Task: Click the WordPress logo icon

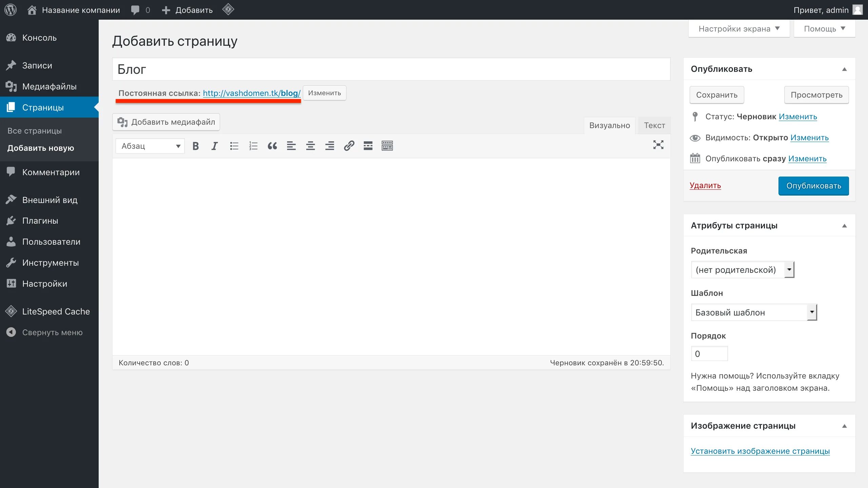Action: coord(11,10)
